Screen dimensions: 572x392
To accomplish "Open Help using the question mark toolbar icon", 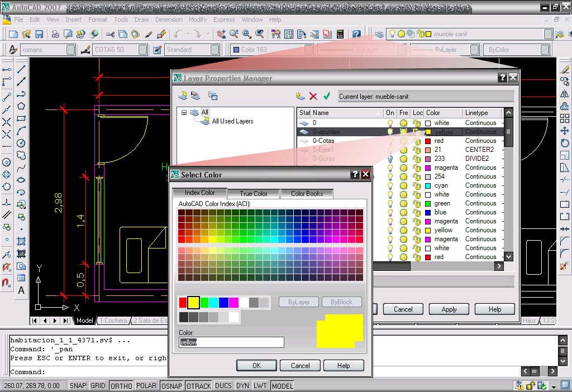I will (x=356, y=34).
